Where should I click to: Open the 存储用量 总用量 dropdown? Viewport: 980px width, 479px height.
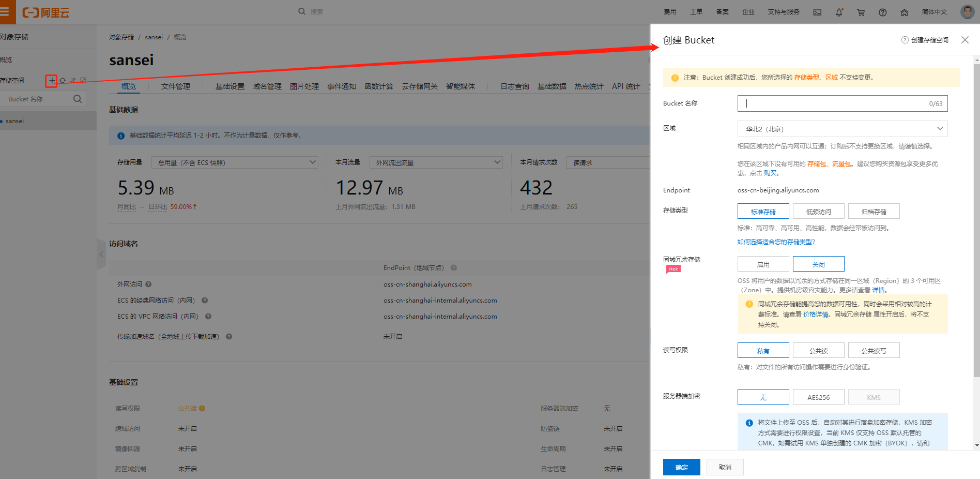[235, 162]
